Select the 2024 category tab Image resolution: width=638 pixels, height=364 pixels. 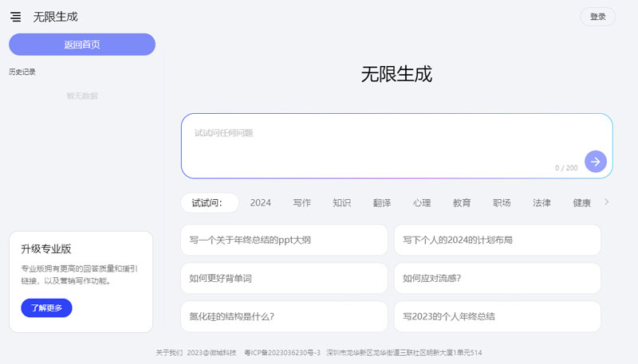click(261, 203)
